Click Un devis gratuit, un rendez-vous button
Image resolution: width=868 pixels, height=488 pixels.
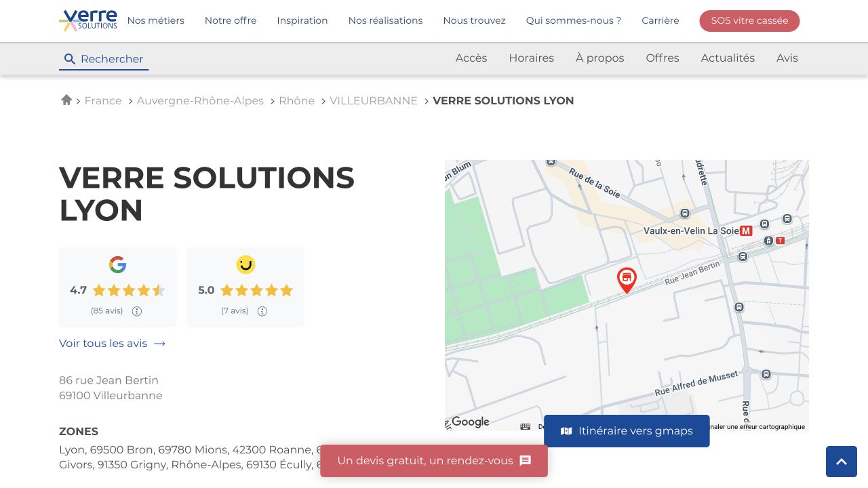[434, 461]
